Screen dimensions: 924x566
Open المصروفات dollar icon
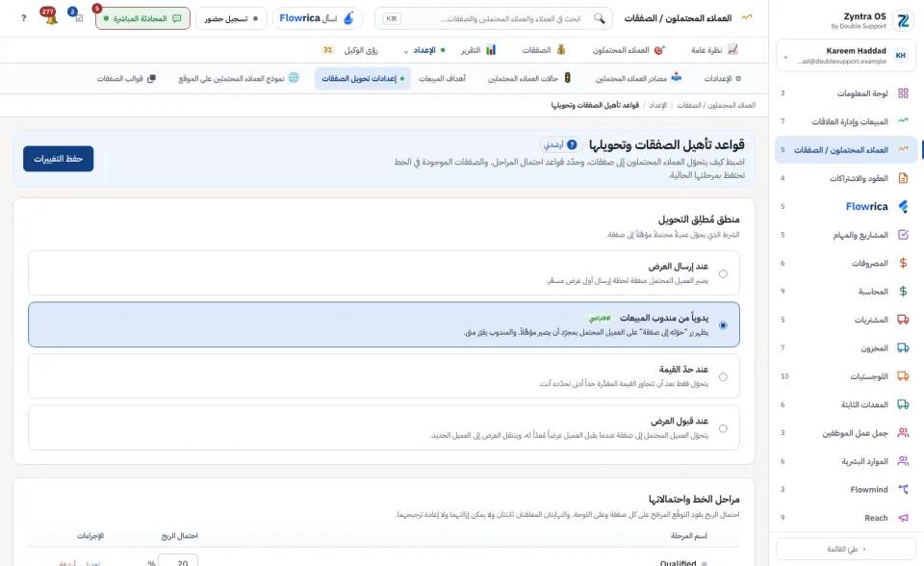pos(903,263)
